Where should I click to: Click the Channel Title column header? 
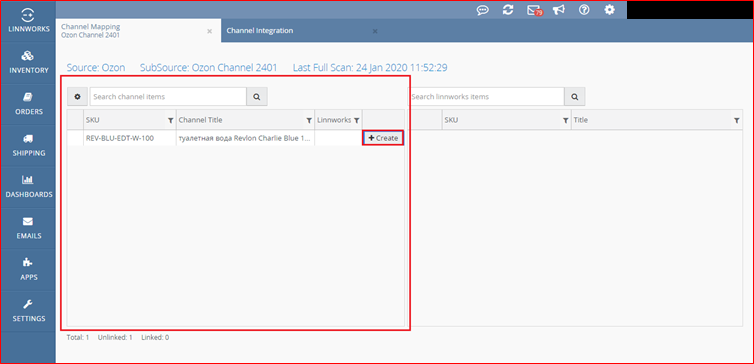(x=245, y=120)
